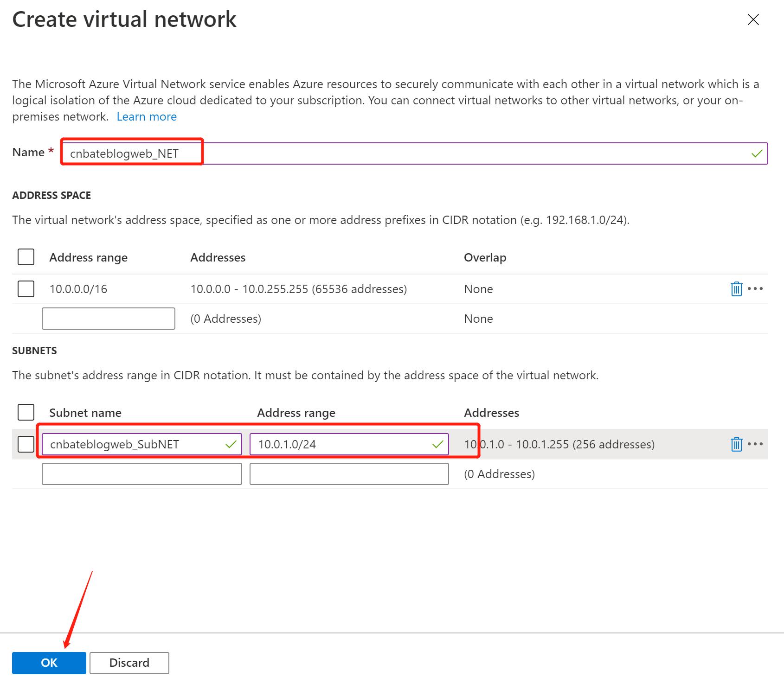
Task: Click the empty new subnet address range field
Action: coord(349,473)
